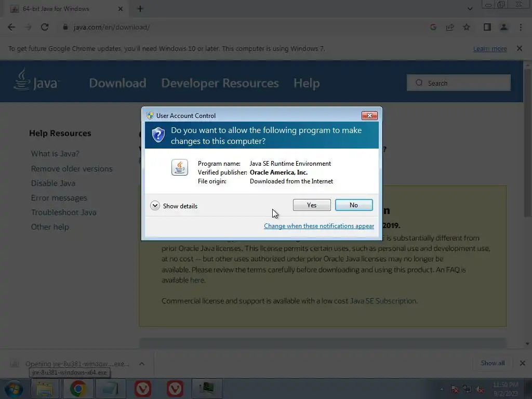The width and height of the screenshot is (532, 399).
Task: Open first Vivaldi taskbar icon
Action: click(x=142, y=389)
